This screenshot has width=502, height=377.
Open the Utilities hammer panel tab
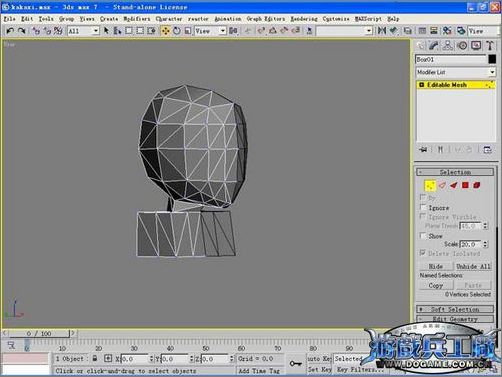coord(490,46)
